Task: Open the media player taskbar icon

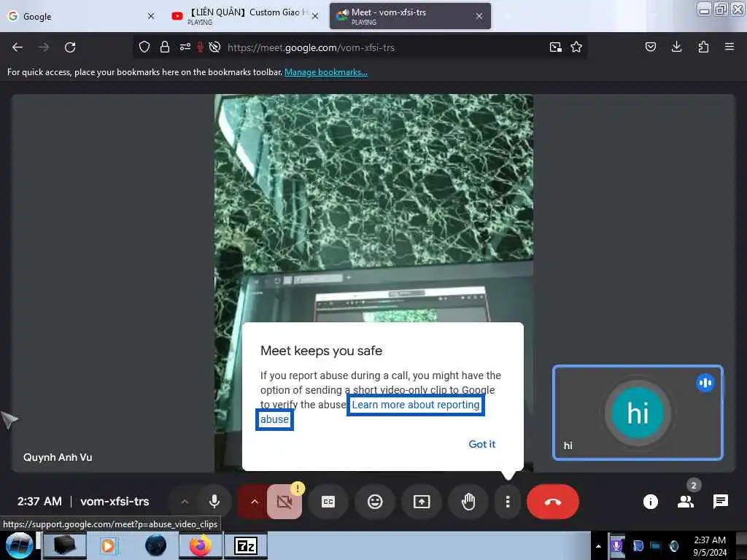Action: point(109,545)
